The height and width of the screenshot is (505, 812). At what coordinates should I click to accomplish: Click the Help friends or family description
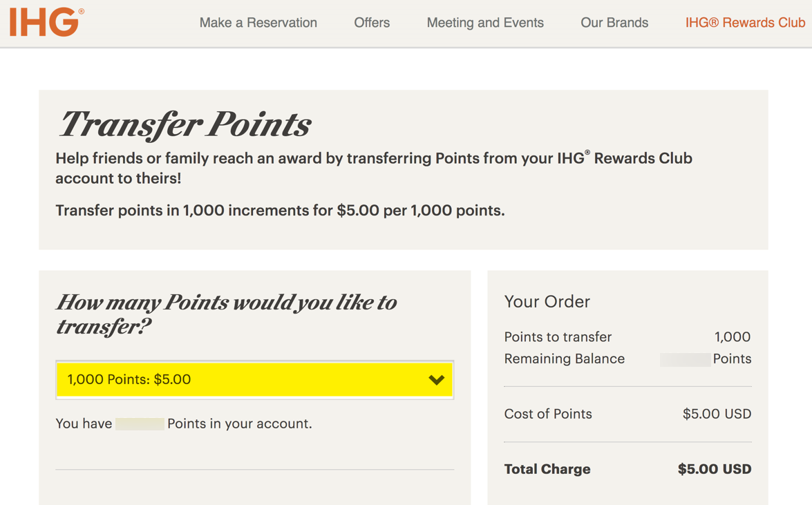pyautogui.click(x=374, y=168)
